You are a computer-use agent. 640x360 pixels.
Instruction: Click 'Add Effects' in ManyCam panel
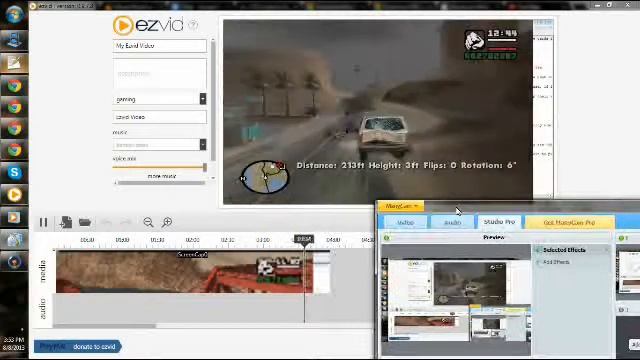tap(556, 262)
